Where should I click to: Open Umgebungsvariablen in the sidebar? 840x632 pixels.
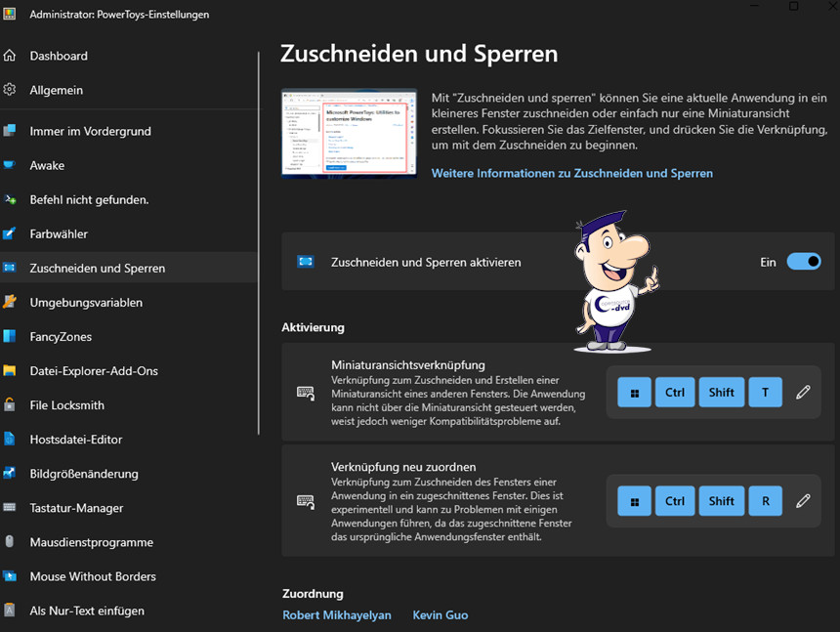86,303
